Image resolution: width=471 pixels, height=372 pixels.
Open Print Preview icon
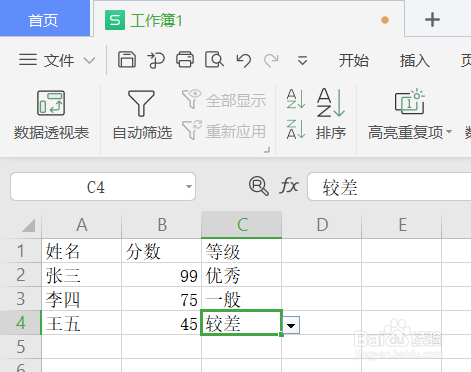[214, 60]
